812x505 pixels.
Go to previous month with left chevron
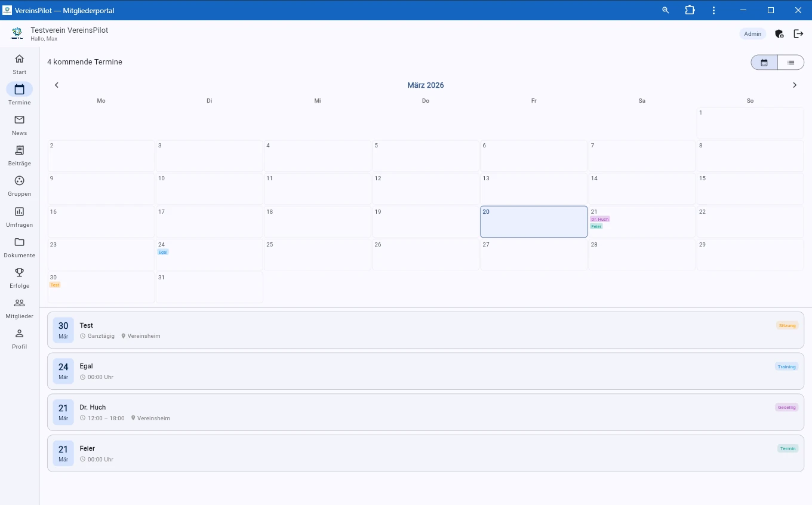(57, 85)
